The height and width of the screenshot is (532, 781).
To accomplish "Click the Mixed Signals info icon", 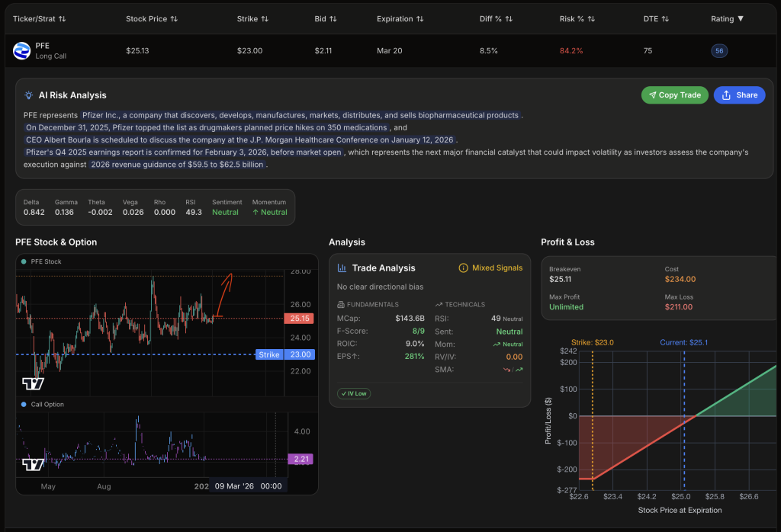I will 463,268.
